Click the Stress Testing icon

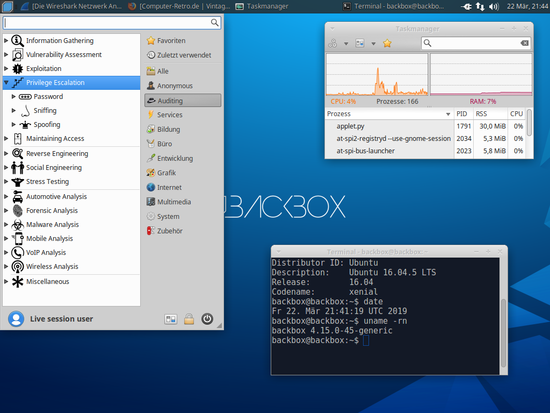coord(17,182)
